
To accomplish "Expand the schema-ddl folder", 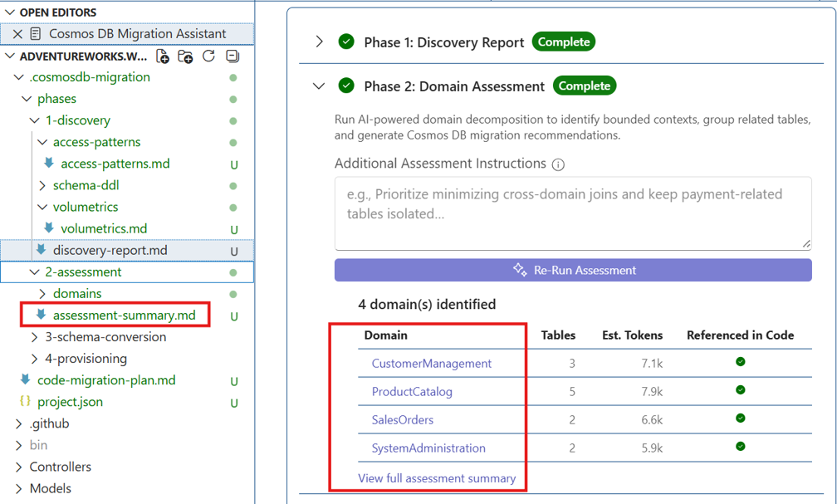I will click(42, 186).
